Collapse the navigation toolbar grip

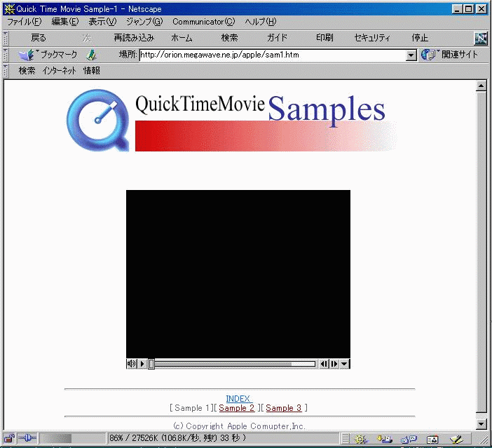point(6,39)
